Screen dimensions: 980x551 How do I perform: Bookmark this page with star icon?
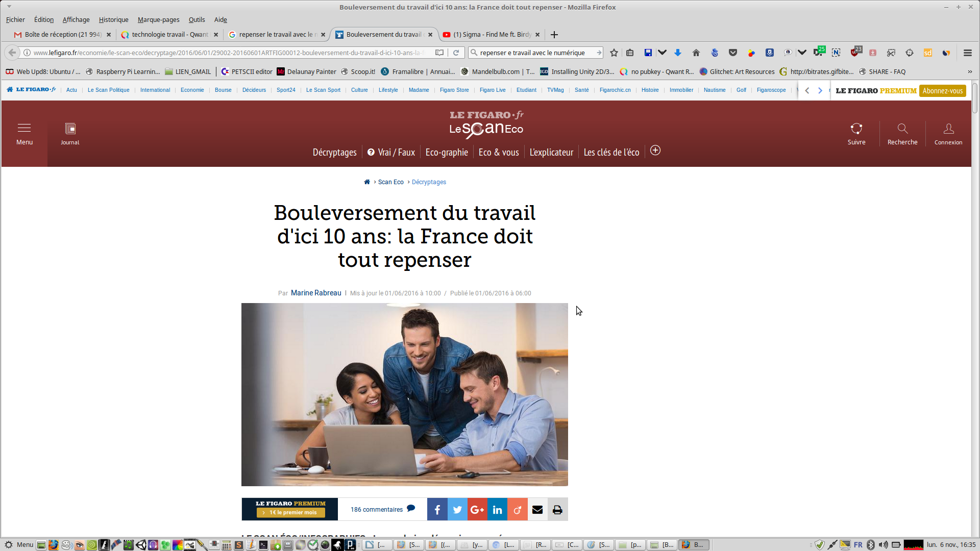click(x=614, y=53)
